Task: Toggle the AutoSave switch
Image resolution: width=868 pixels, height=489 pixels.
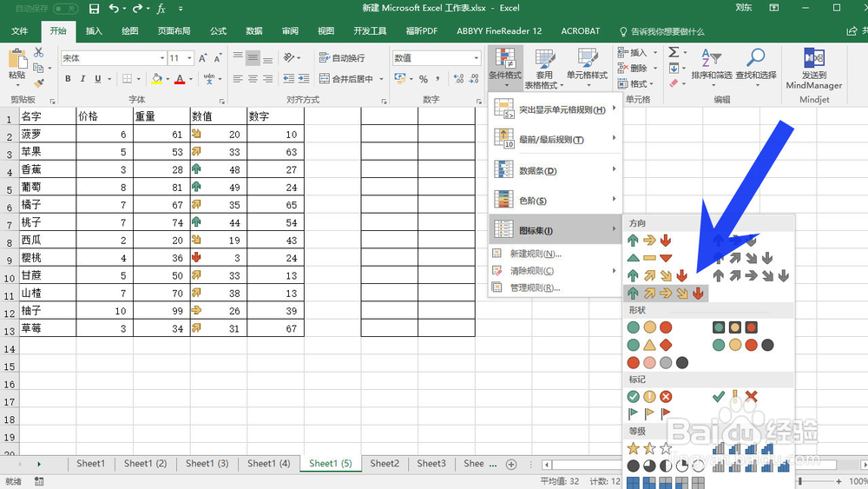Action: point(66,9)
